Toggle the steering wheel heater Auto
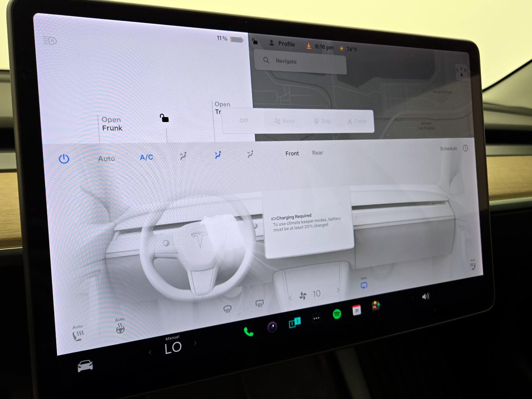532x399 pixels. click(120, 326)
